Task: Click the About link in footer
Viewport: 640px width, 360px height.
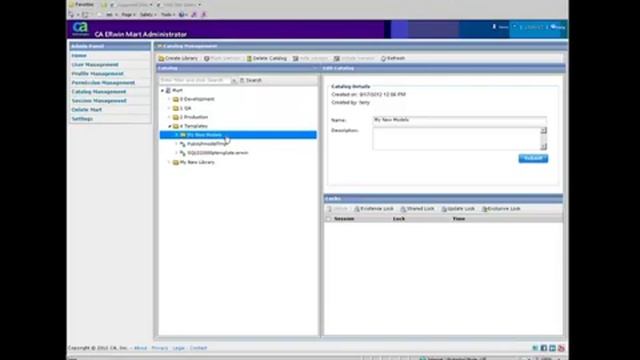Action: pyautogui.click(x=140, y=348)
